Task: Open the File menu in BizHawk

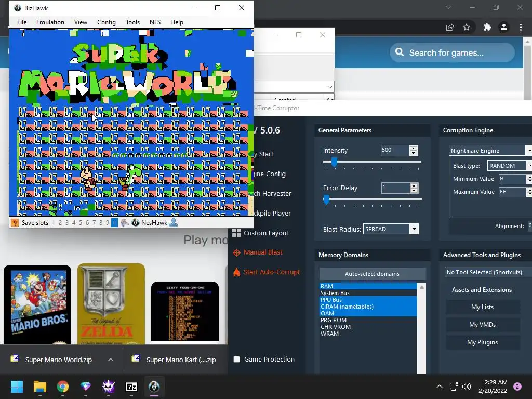Action: pyautogui.click(x=22, y=22)
